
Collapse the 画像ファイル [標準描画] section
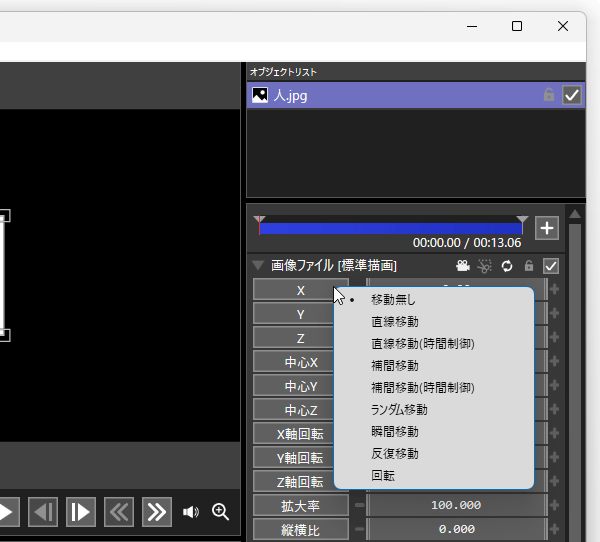coord(258,265)
